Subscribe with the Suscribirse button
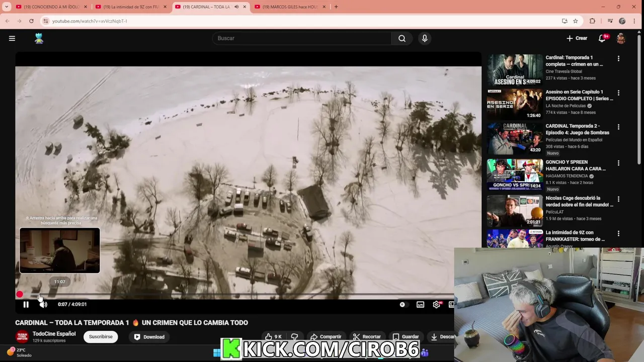The height and width of the screenshot is (362, 644). click(101, 337)
